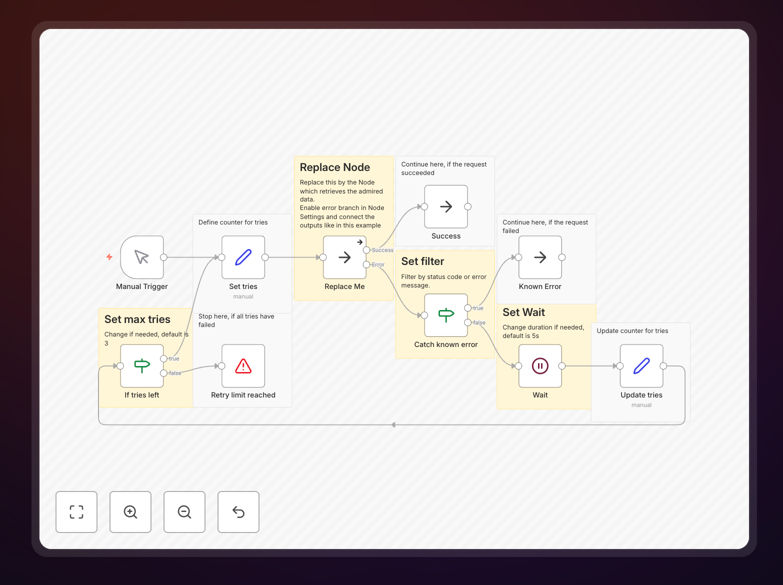Viewport: 783px width, 585px height.
Task: Select the Wait pause node
Action: tap(540, 366)
